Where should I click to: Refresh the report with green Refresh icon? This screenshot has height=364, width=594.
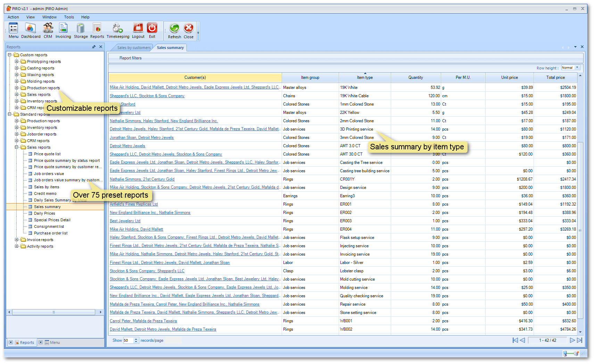(x=174, y=31)
